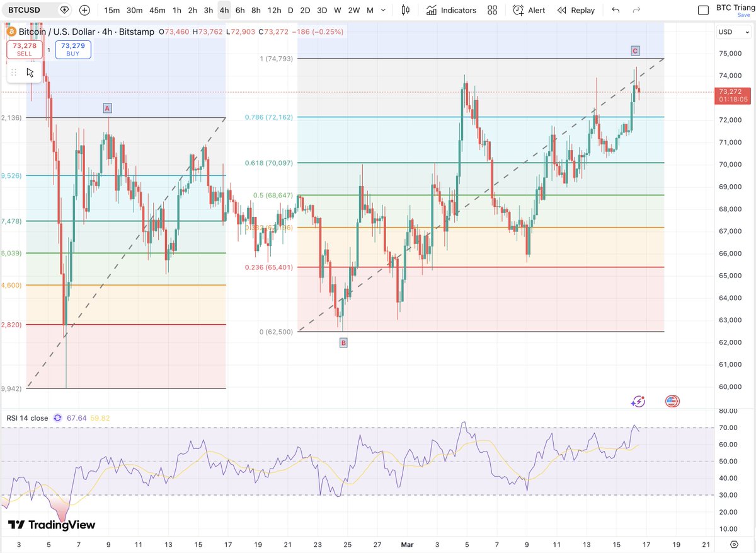This screenshot has height=553, width=756.
Task: Switch to the 30m timeframe
Action: [x=134, y=10]
